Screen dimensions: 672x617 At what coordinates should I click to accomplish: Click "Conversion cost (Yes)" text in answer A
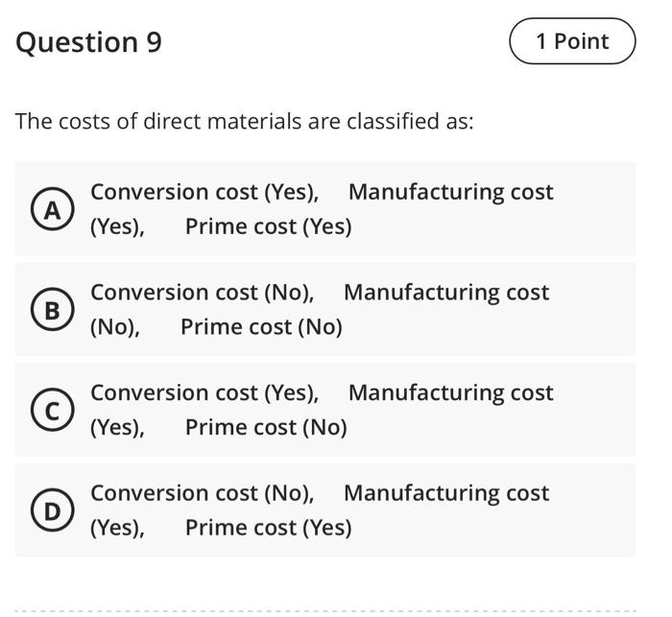click(x=204, y=192)
